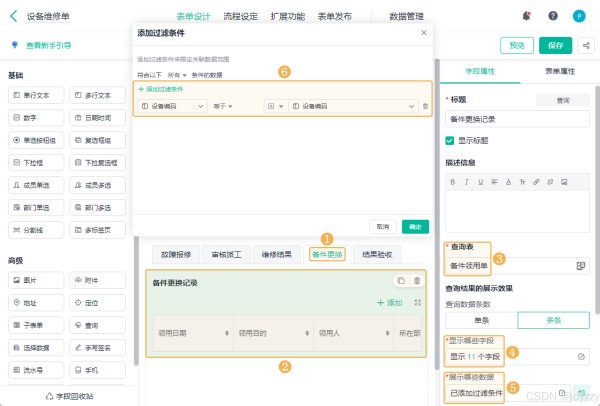The width and height of the screenshot is (600, 406).
Task: Open the 审核派工 form tab
Action: [x=227, y=254]
